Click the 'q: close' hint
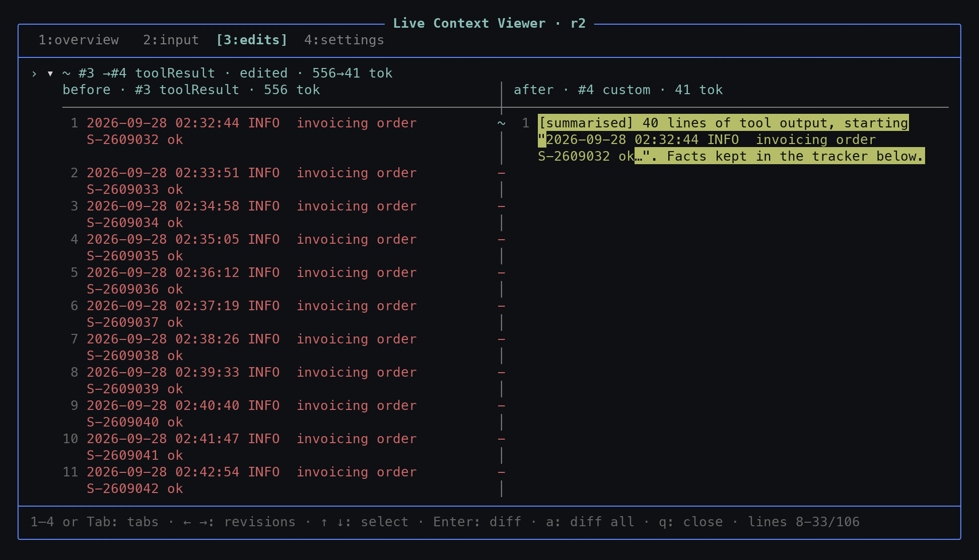 coord(691,522)
